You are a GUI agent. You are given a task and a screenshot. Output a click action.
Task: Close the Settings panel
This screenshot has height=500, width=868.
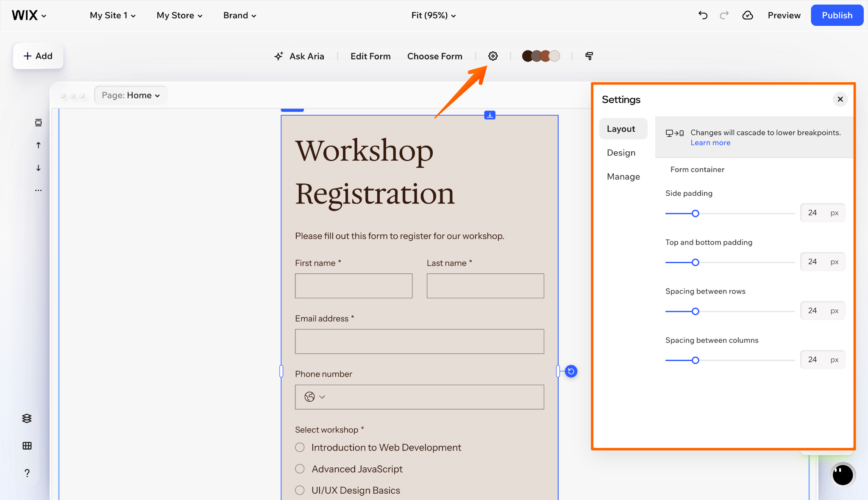(840, 99)
